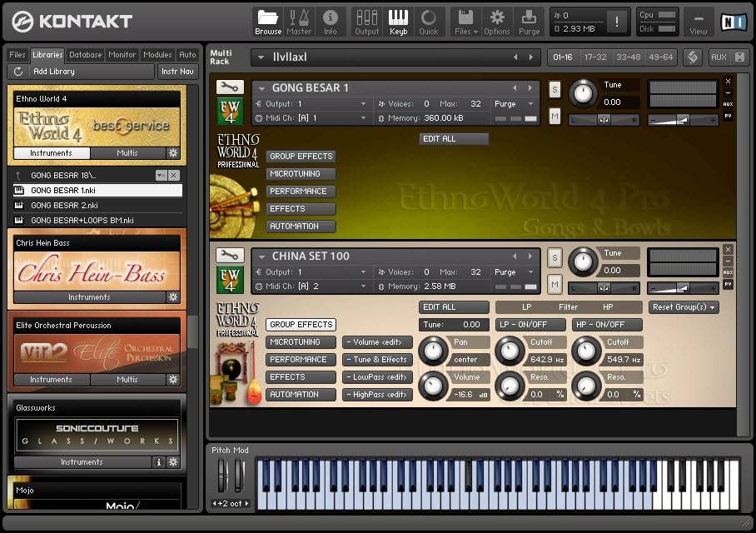Select GONG BESAR 2.nki in library list
The width and height of the screenshot is (756, 533).
pyautogui.click(x=64, y=205)
